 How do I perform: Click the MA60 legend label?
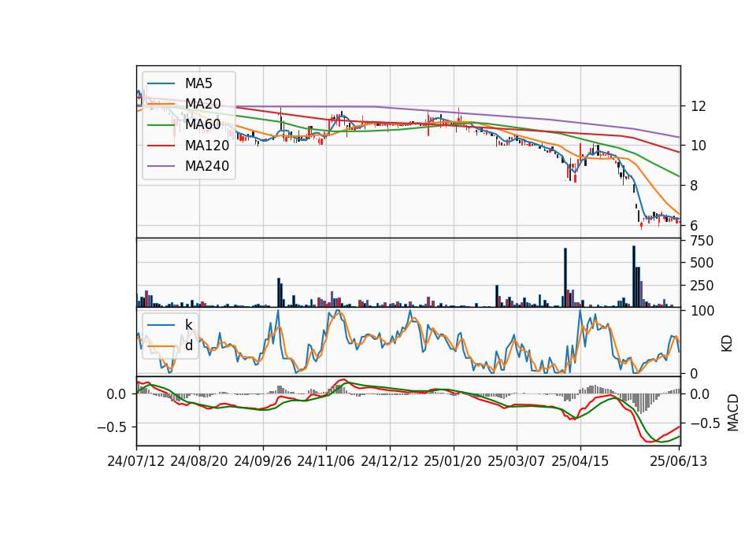tap(203, 124)
